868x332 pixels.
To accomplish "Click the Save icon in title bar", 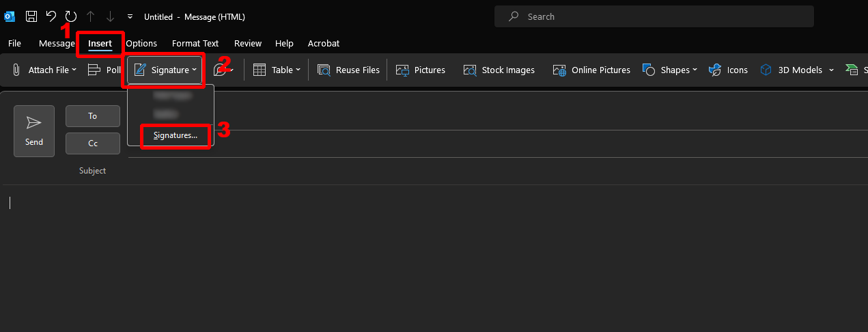I will coord(31,16).
